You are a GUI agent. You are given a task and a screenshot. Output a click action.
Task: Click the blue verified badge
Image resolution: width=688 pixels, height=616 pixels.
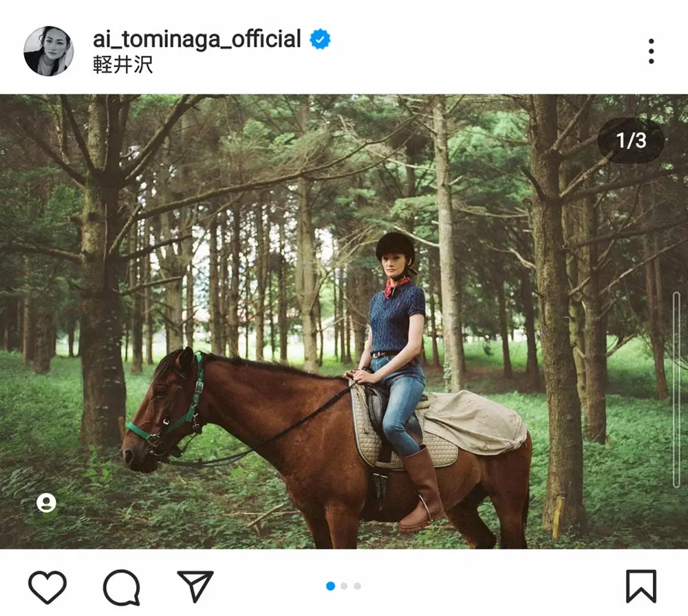pyautogui.click(x=320, y=39)
